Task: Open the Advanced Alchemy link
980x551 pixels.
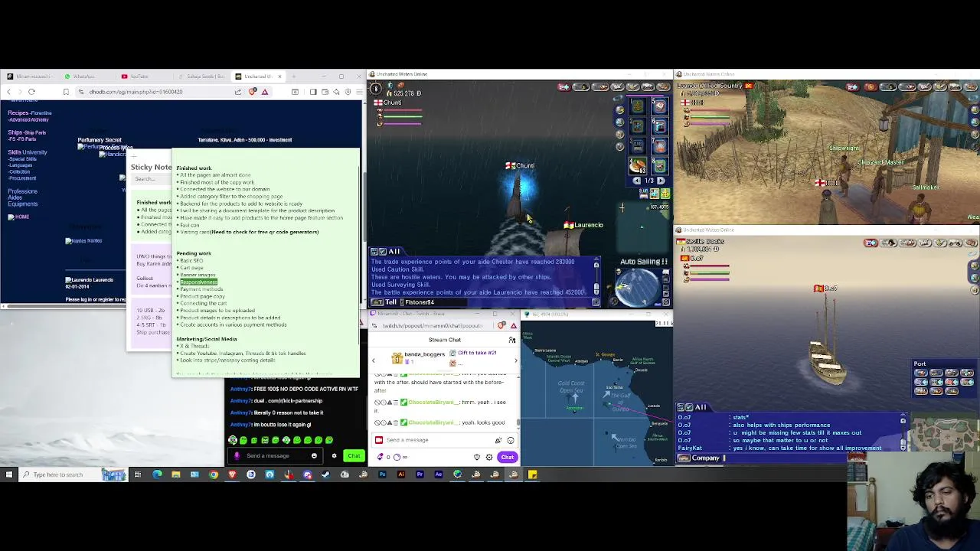Action: (x=28, y=120)
